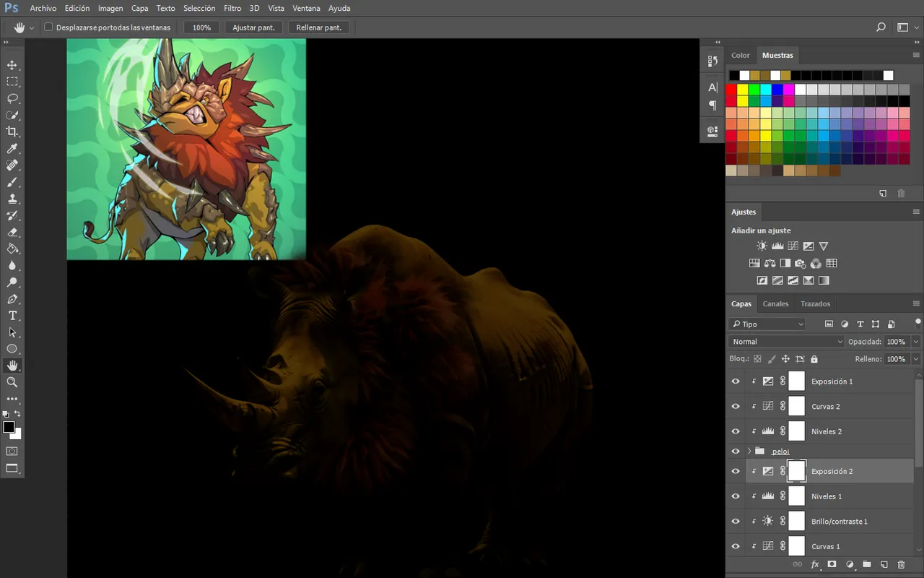Select the Path Selection tool
The width and height of the screenshot is (924, 578).
click(12, 332)
